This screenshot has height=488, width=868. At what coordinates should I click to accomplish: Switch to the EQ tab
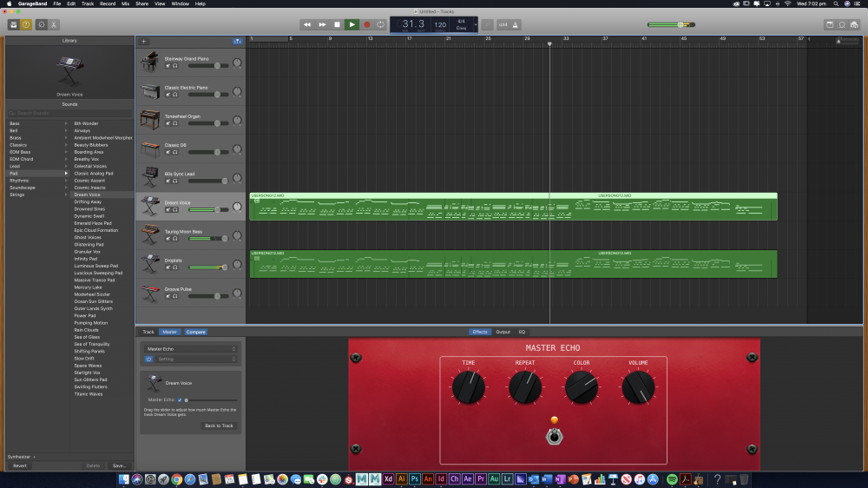[x=522, y=332]
